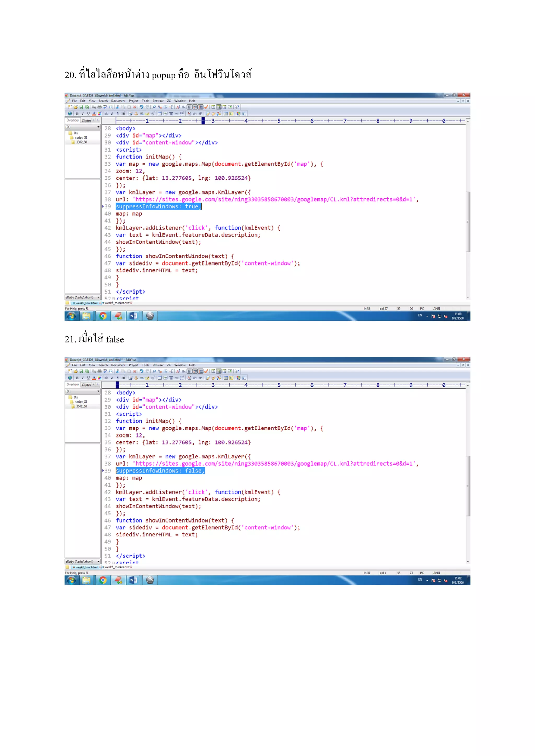Open Search menu in step 20 EditPlus
The image size is (535, 756).
pos(103,101)
